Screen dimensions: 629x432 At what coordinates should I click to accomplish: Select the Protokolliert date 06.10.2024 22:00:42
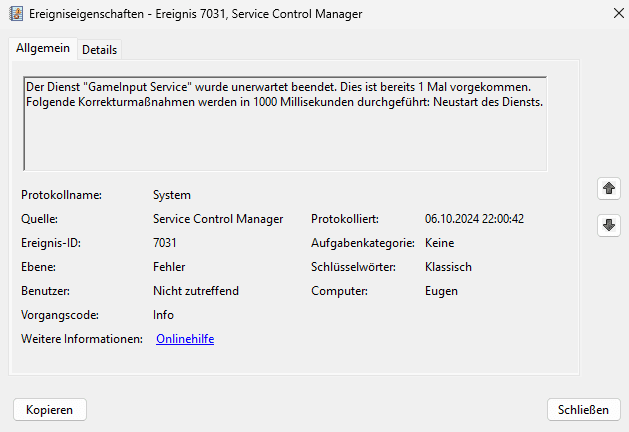pyautogui.click(x=474, y=219)
